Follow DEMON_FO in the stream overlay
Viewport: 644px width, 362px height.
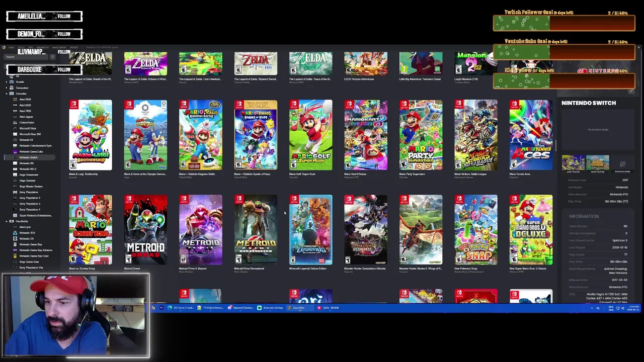pos(64,34)
